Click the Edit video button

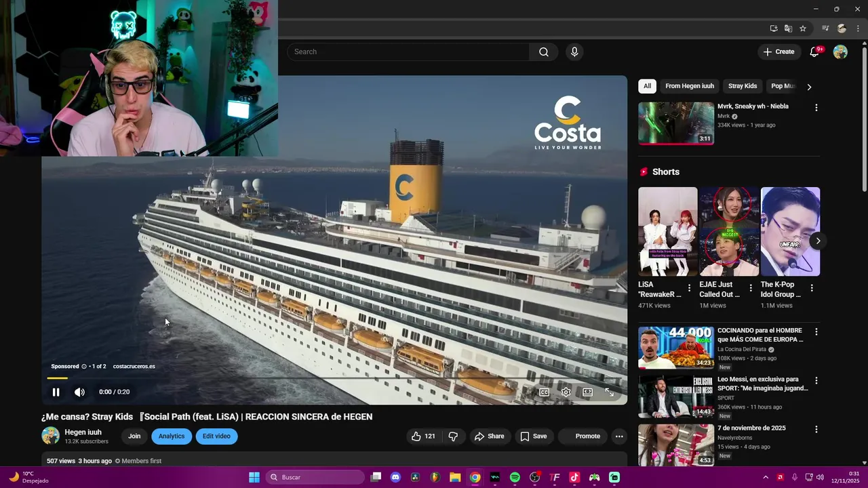click(x=216, y=436)
